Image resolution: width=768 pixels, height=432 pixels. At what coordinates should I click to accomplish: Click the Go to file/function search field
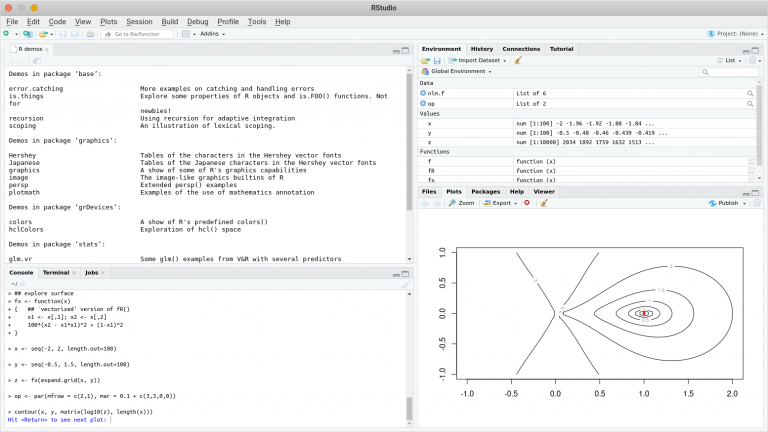(138, 34)
